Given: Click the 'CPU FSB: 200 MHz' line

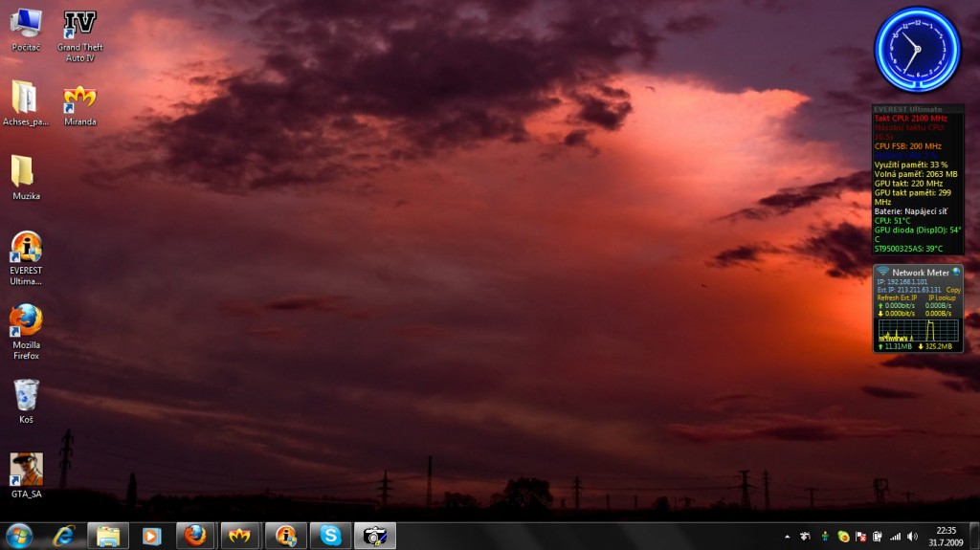Looking at the screenshot, I should (x=907, y=146).
